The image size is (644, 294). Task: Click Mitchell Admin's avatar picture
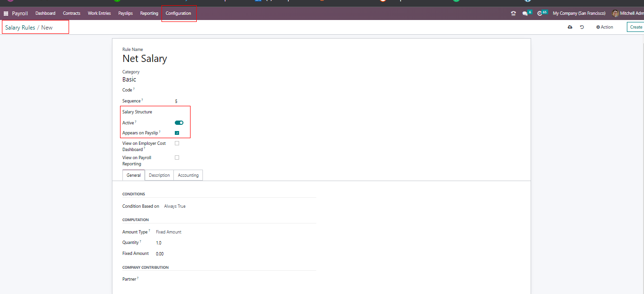[615, 13]
